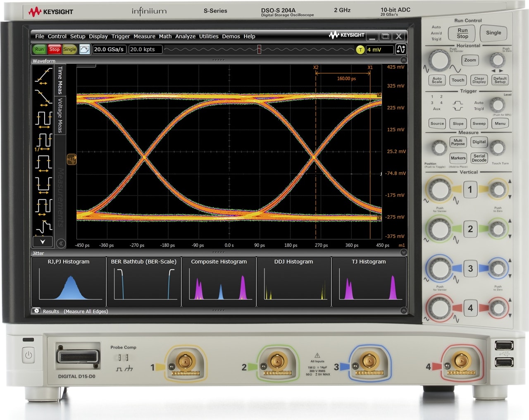Toggle the hardware Run Stop key
The image size is (529, 420).
462,33
